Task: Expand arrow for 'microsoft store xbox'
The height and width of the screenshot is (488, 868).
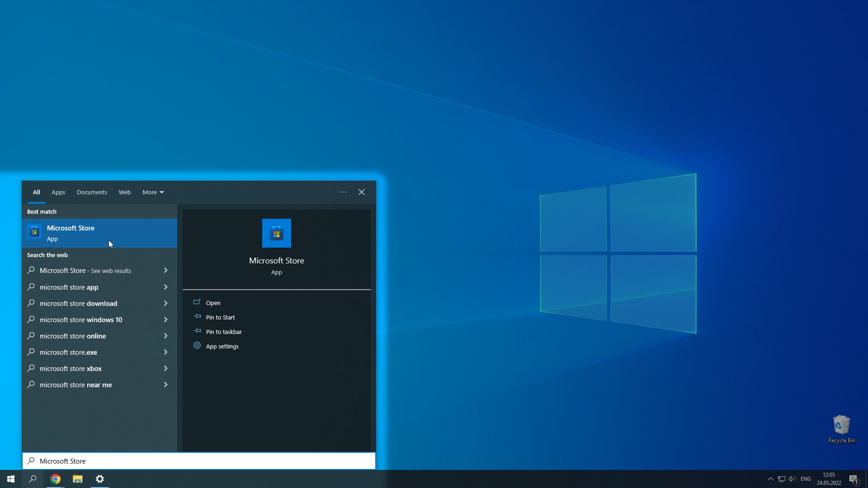Action: click(x=165, y=368)
